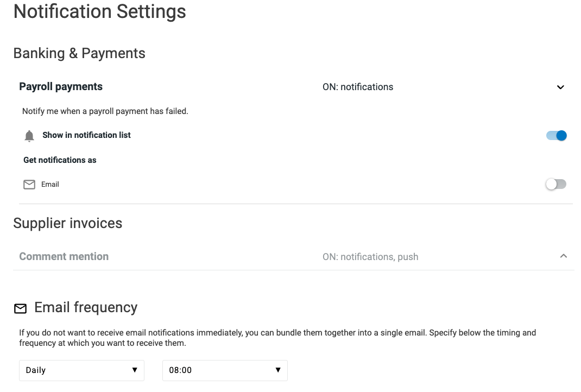Click the dropdown arrow inside the 08:00 selector
Image resolution: width=581 pixels, height=392 pixels.
[278, 370]
